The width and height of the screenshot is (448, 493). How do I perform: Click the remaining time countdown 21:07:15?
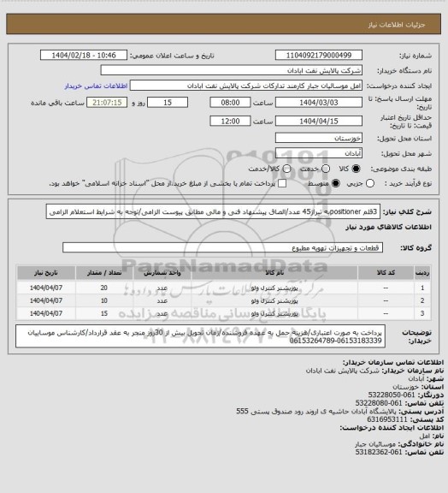click(x=107, y=103)
